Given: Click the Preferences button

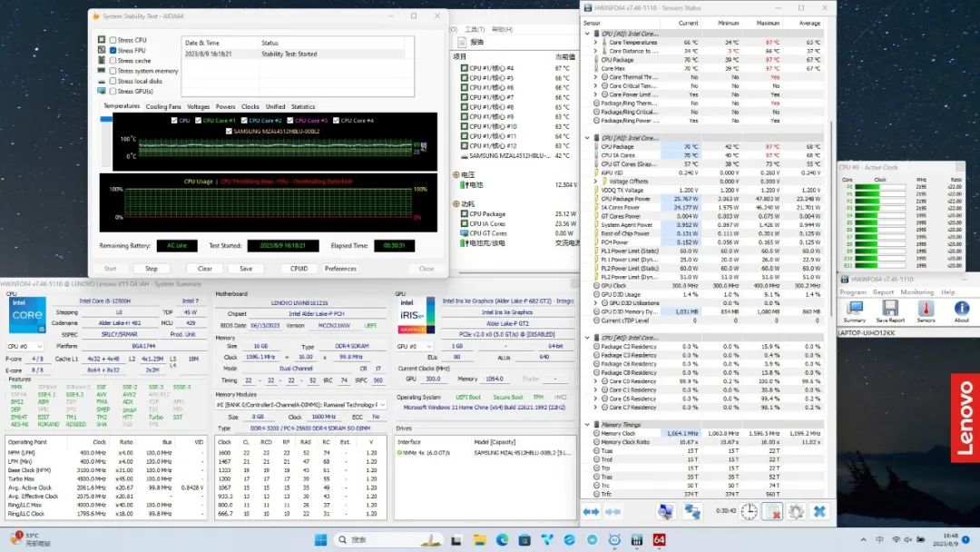Looking at the screenshot, I should click(x=340, y=269).
